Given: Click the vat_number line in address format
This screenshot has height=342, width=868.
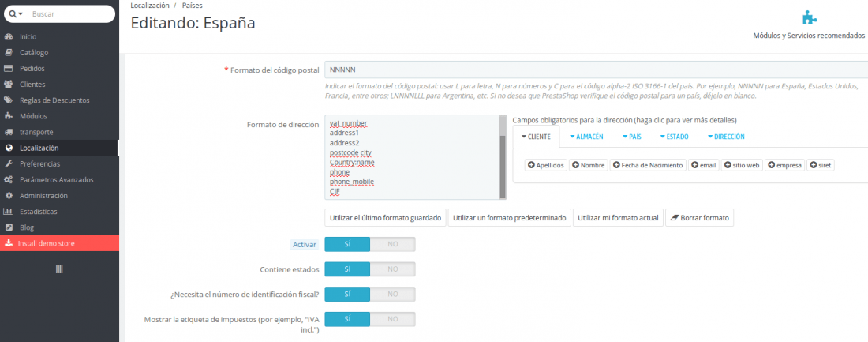Looking at the screenshot, I should pyautogui.click(x=348, y=123).
